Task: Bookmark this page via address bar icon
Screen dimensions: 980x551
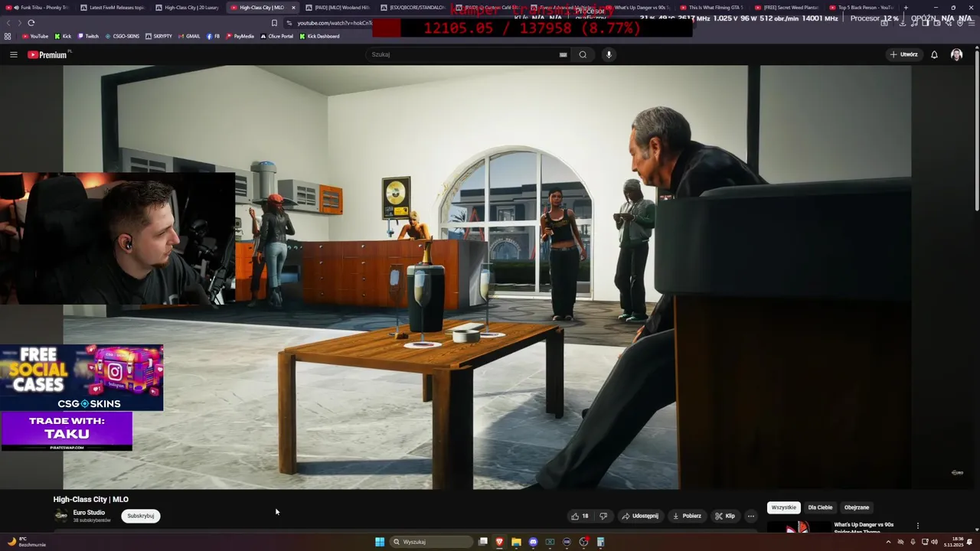Action: click(274, 23)
